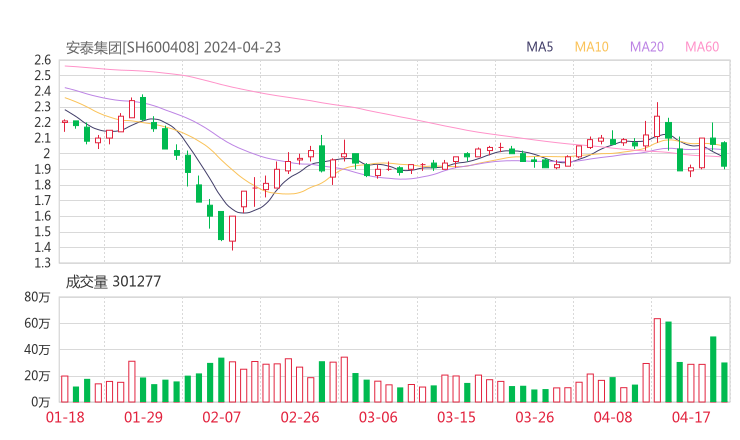Image resolution: width=740 pixels, height=440 pixels.
Task: Click the 04-17 date axis label
Action: (x=691, y=417)
